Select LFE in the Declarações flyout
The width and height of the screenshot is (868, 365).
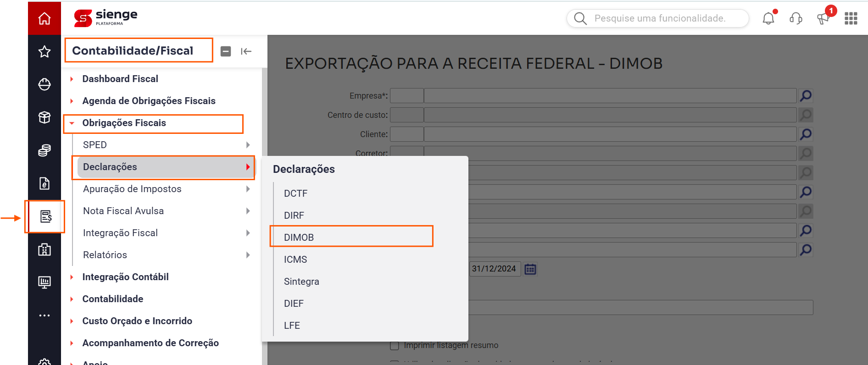(x=292, y=326)
